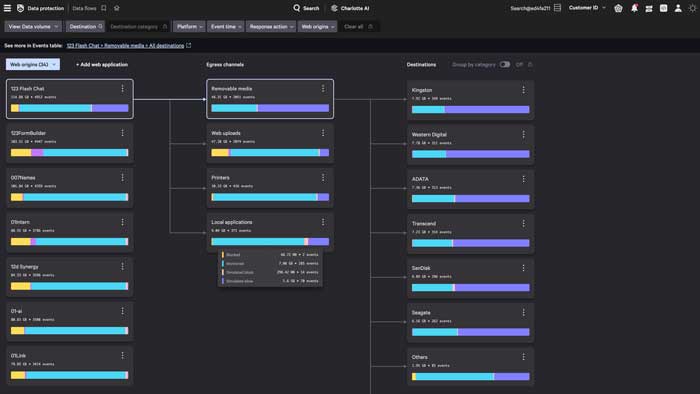This screenshot has height=394, width=700.
Task: Click the Search field in top bar
Action: [306, 8]
